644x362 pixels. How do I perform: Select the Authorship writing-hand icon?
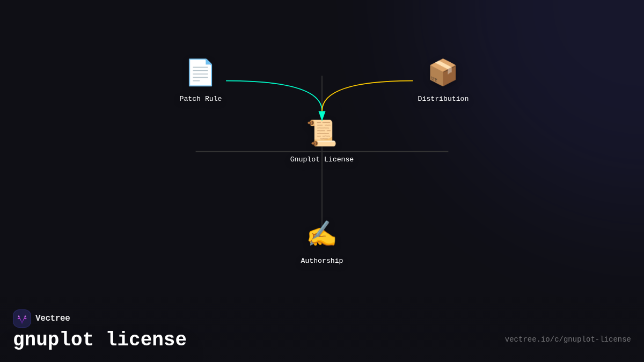[322, 233]
